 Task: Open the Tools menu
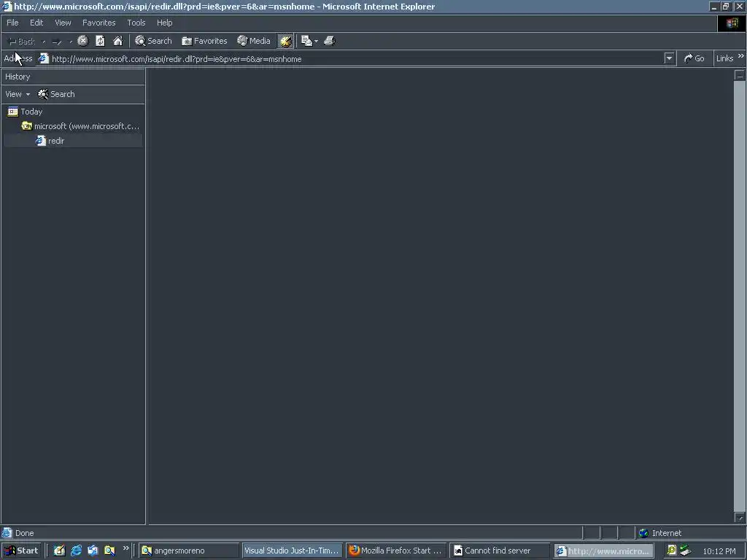tap(136, 23)
